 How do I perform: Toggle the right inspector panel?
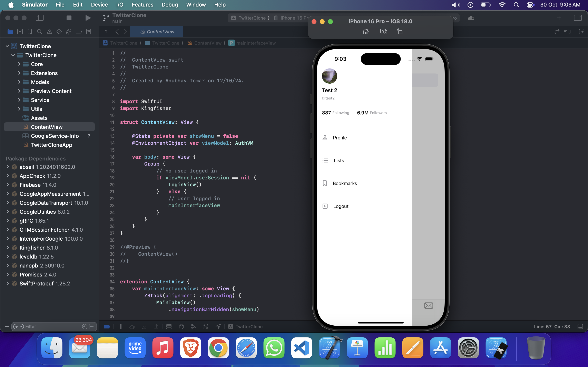(578, 18)
